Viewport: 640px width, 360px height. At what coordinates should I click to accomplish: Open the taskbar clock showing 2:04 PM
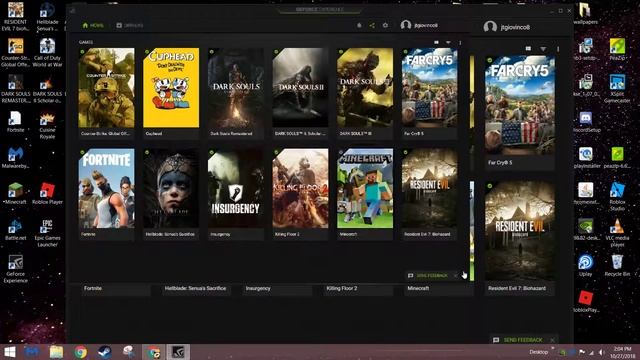pyautogui.click(x=622, y=352)
